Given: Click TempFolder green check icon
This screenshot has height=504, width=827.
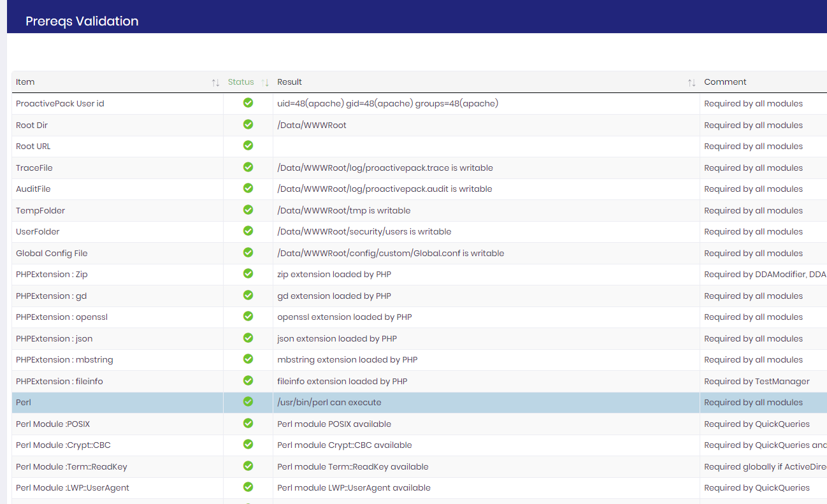Looking at the screenshot, I should [x=248, y=210].
